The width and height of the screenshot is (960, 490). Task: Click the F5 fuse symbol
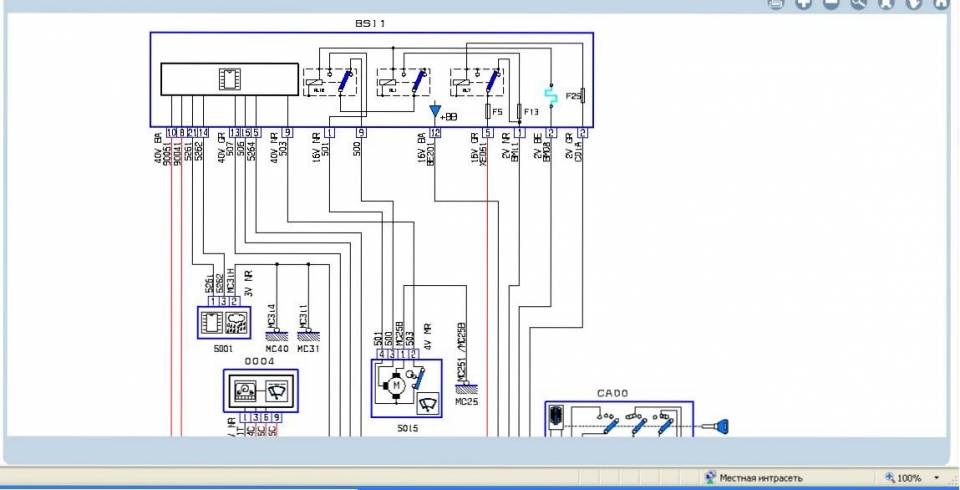487,112
